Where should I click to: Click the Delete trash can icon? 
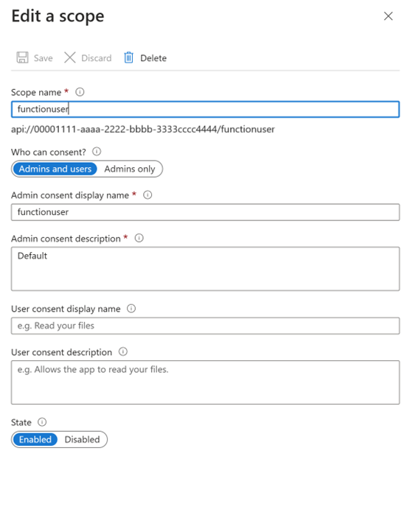tap(129, 57)
